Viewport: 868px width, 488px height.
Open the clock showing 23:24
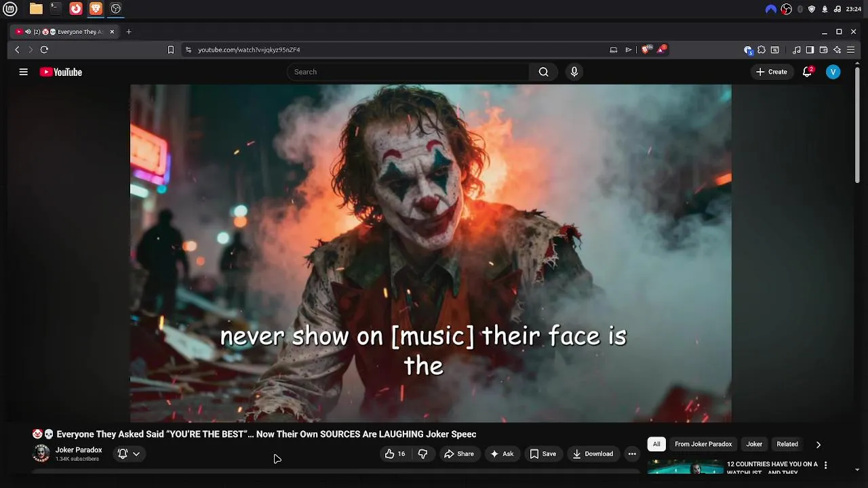click(x=854, y=9)
